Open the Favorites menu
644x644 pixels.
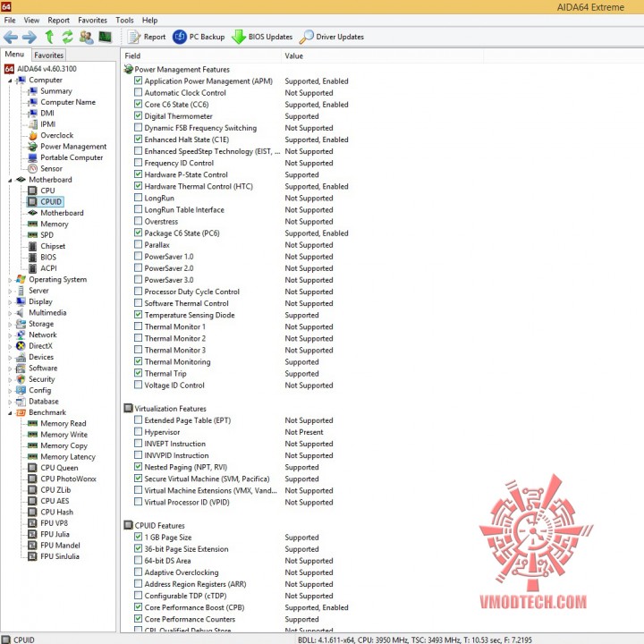[92, 20]
